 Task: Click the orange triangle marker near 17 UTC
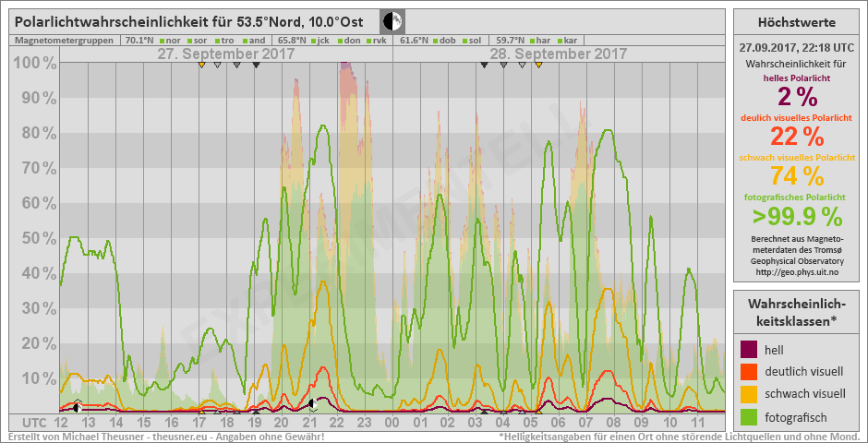pyautogui.click(x=201, y=65)
